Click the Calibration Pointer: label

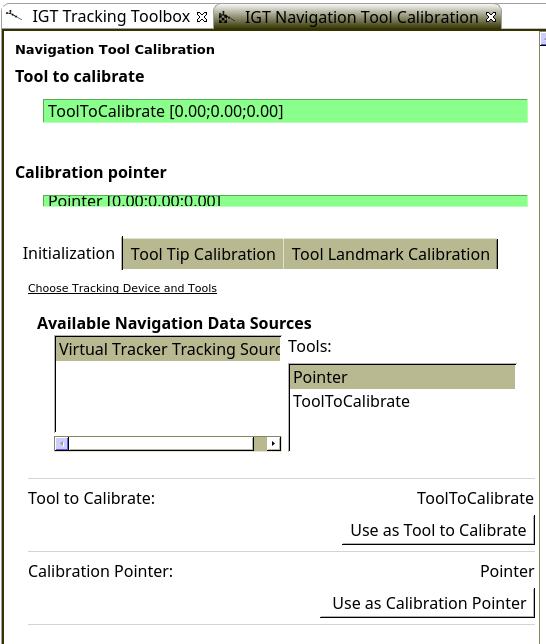click(x=101, y=571)
